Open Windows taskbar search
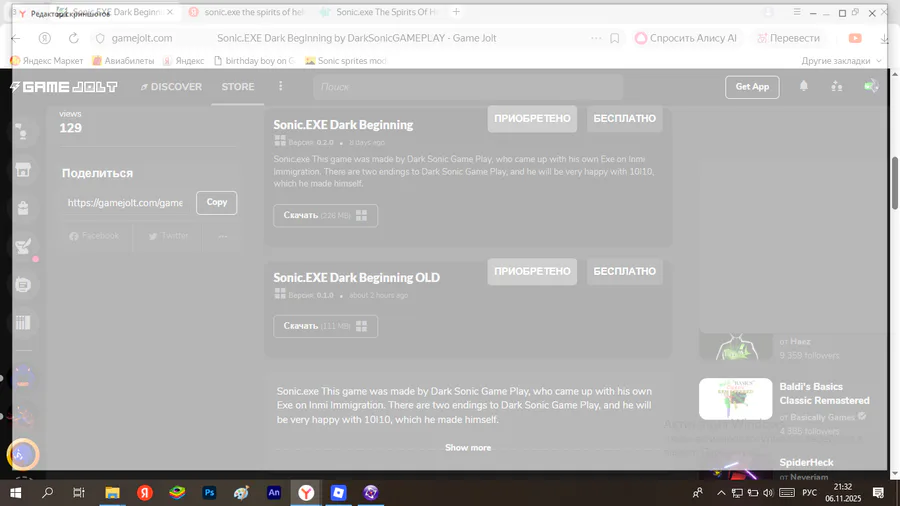900x506 pixels. 48,493
